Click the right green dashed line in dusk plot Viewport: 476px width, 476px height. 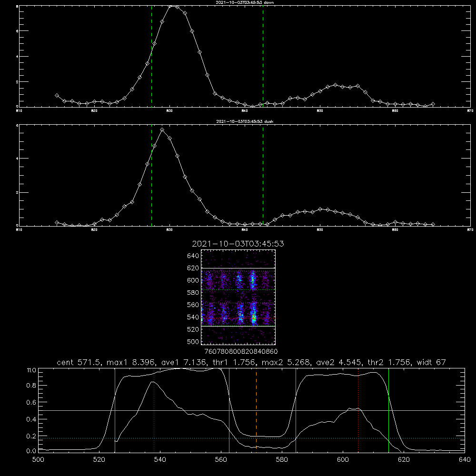[x=263, y=176]
